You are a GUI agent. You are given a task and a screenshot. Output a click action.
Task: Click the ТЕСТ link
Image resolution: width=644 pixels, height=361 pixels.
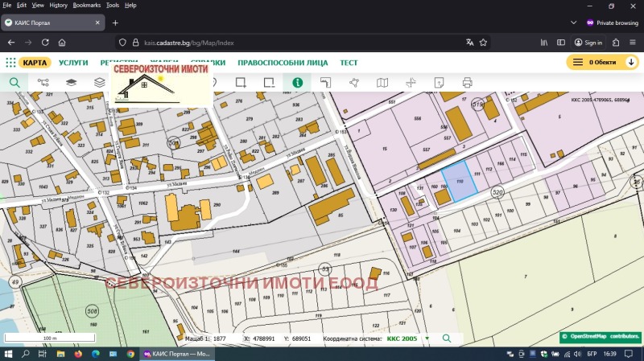(349, 62)
